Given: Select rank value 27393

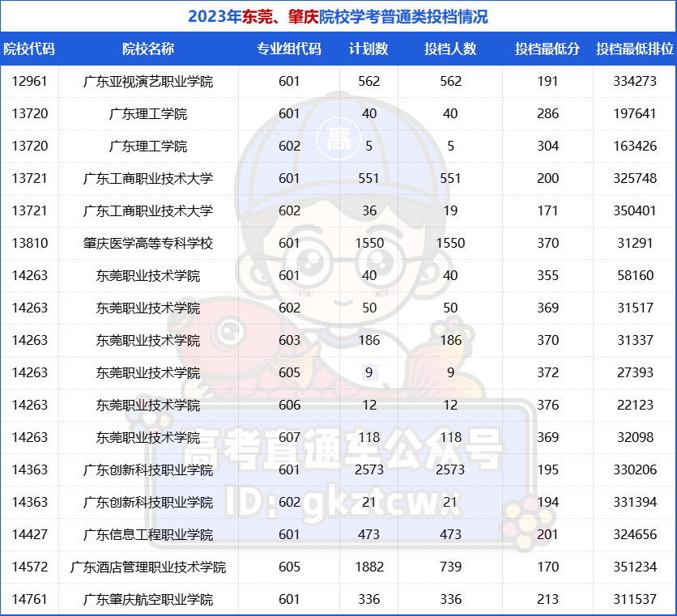Looking at the screenshot, I should pos(635,372).
